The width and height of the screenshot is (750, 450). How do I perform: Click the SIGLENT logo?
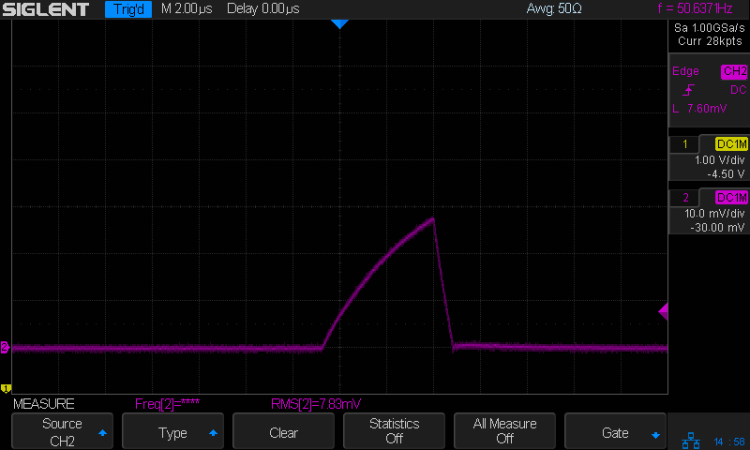[x=47, y=10]
